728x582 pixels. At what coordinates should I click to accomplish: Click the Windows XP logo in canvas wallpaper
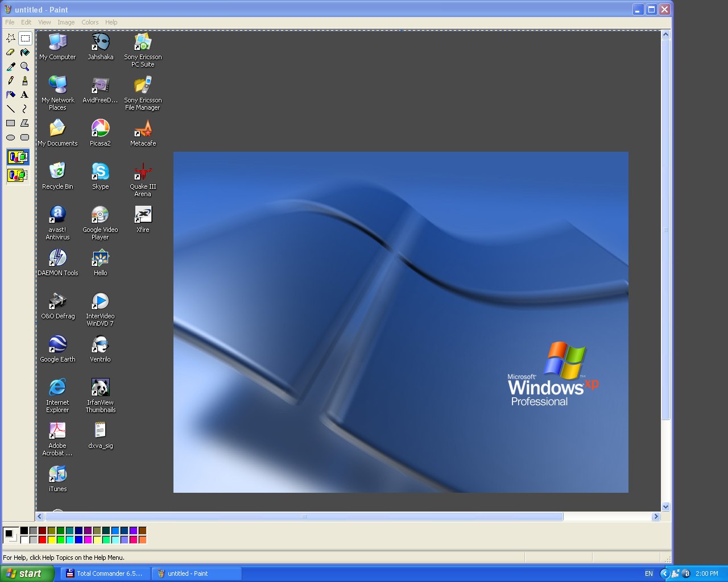(x=553, y=374)
